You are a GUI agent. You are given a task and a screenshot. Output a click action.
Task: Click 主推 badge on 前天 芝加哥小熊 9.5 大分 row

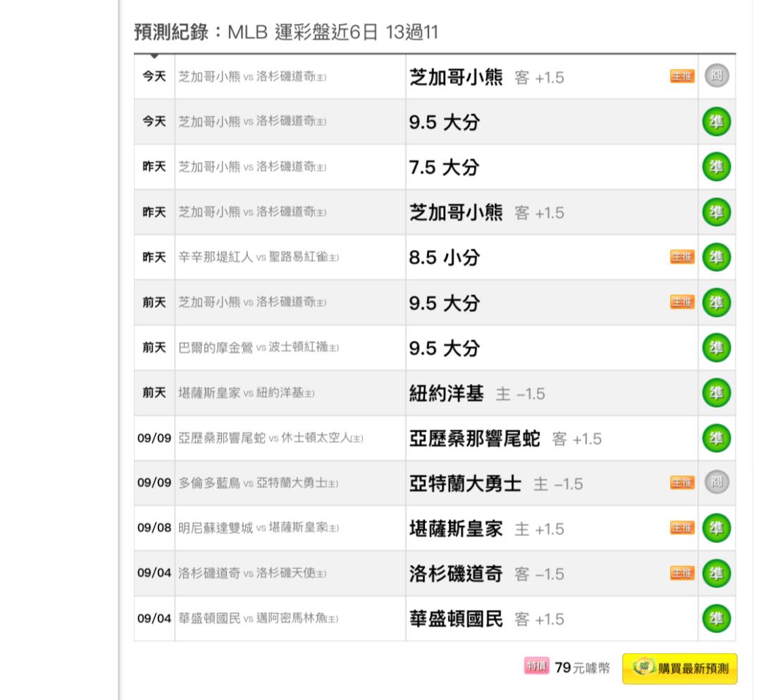(x=682, y=301)
